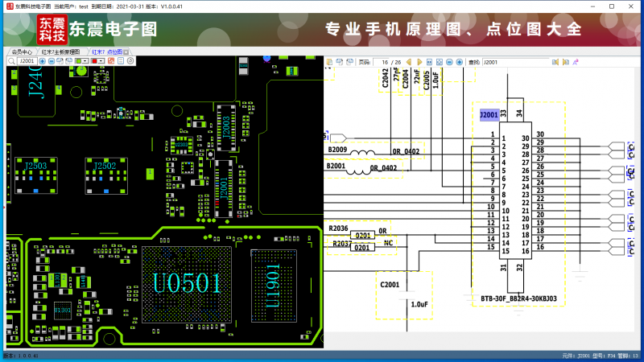Zoom in on the PCB board view
This screenshot has width=644, height=362.
(42, 61)
